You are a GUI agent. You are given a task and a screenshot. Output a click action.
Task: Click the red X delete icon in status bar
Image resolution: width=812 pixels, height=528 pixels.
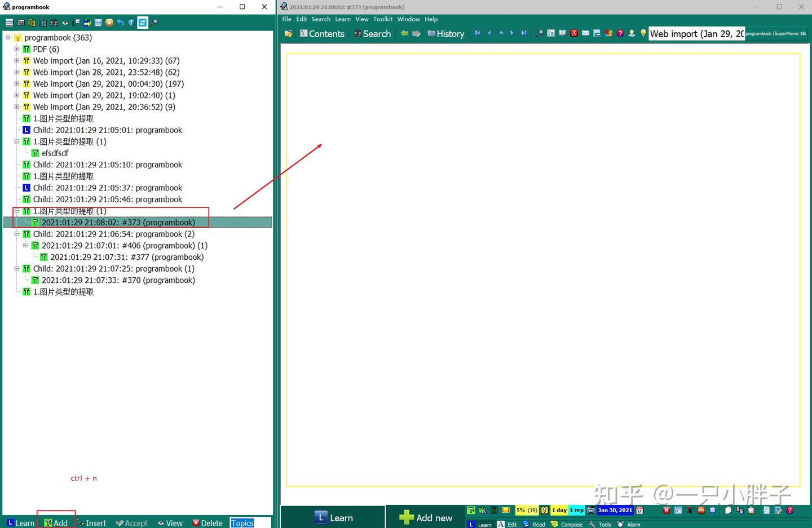(666, 510)
